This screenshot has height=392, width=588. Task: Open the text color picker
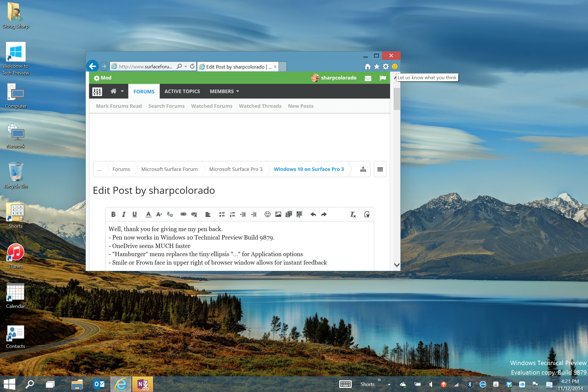[148, 215]
